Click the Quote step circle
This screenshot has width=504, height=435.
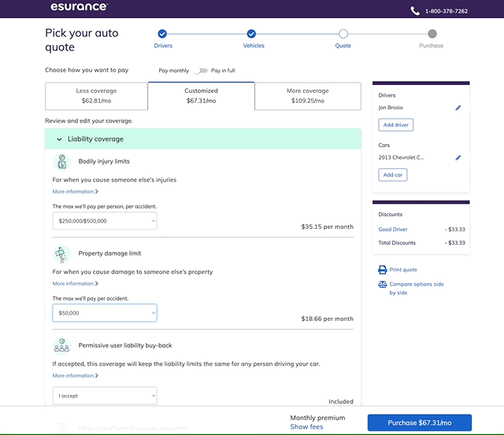pyautogui.click(x=343, y=34)
